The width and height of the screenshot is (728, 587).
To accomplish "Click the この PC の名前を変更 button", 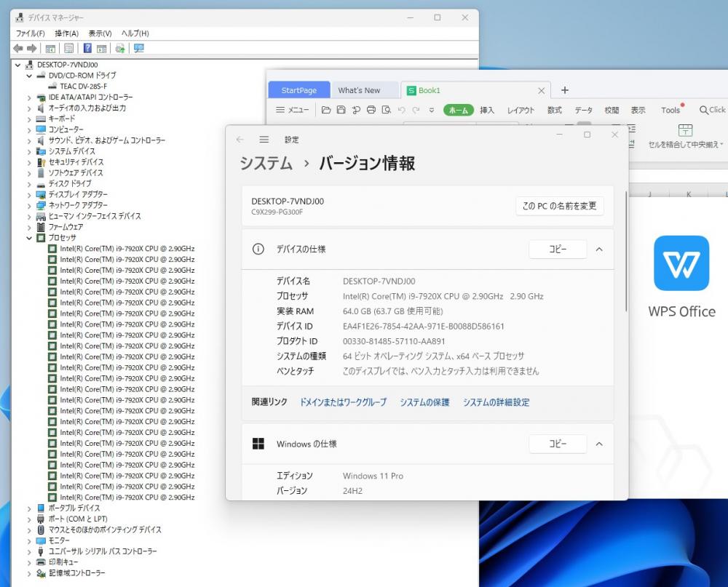I will (559, 206).
